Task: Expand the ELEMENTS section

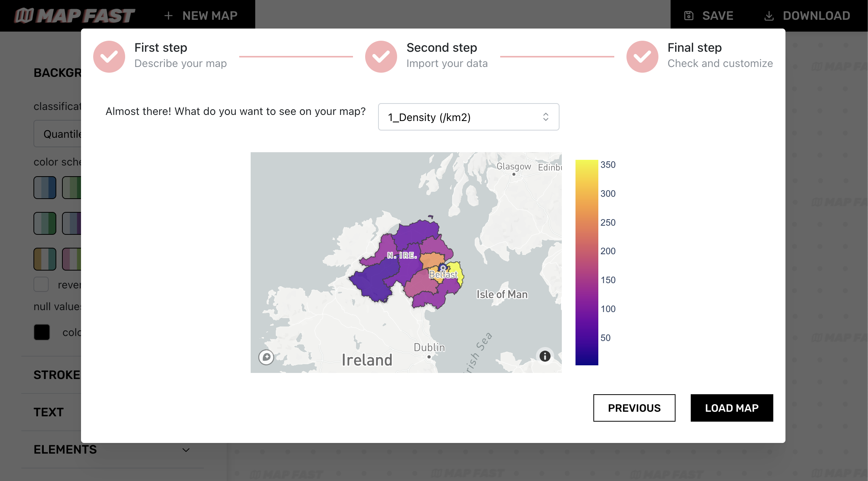Action: (x=112, y=449)
